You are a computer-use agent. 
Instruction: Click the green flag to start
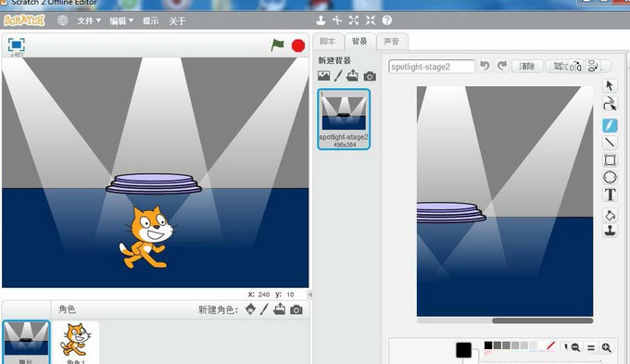pyautogui.click(x=277, y=45)
